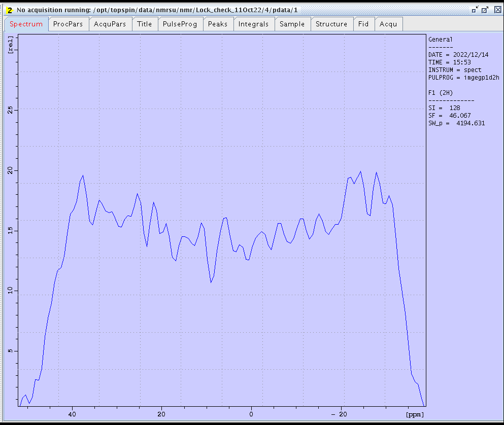Click the yellow window number 2 icon
The image size is (504, 425).
click(x=9, y=10)
